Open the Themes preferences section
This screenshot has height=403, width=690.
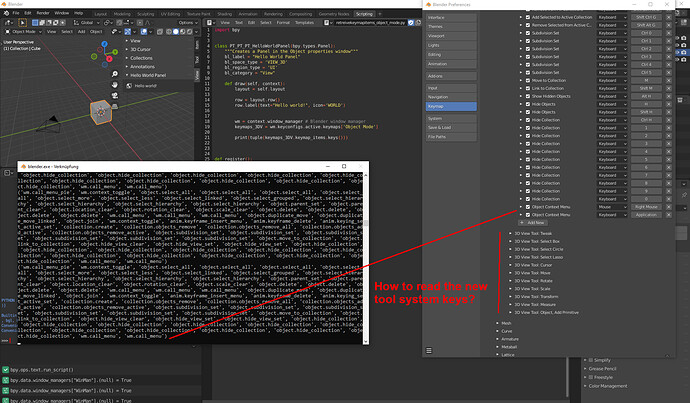(x=451, y=27)
